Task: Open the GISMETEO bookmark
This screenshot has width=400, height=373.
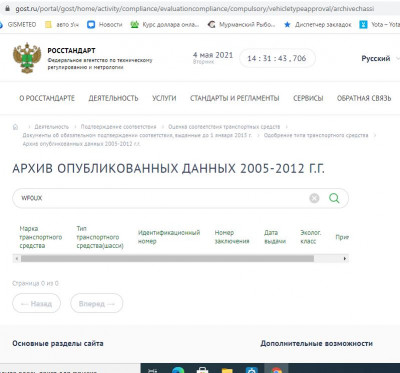Action: click(18, 24)
